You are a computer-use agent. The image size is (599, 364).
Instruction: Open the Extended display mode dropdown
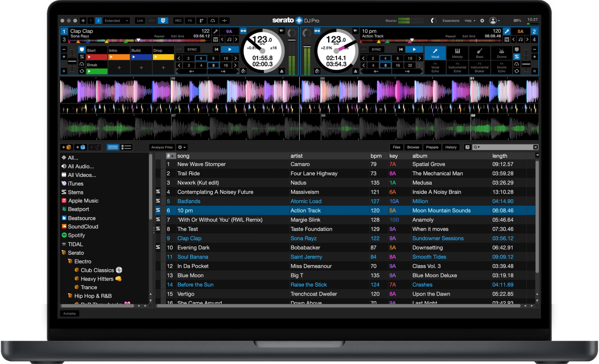tap(127, 21)
